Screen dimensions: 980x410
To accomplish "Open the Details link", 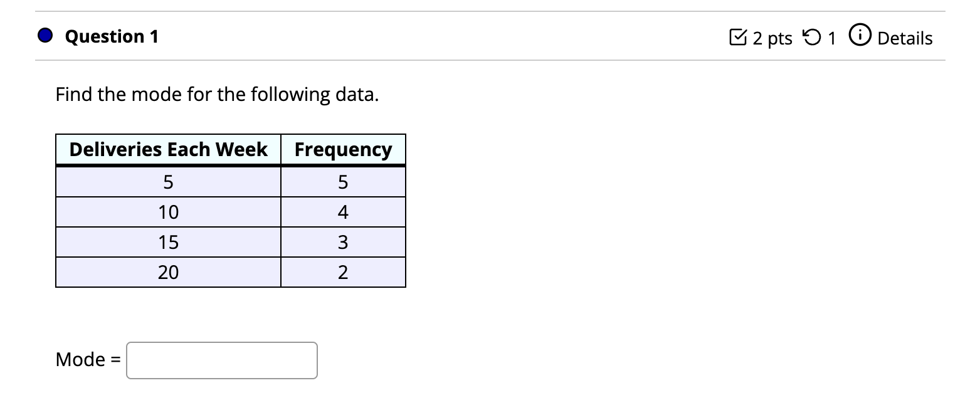I will click(x=904, y=38).
